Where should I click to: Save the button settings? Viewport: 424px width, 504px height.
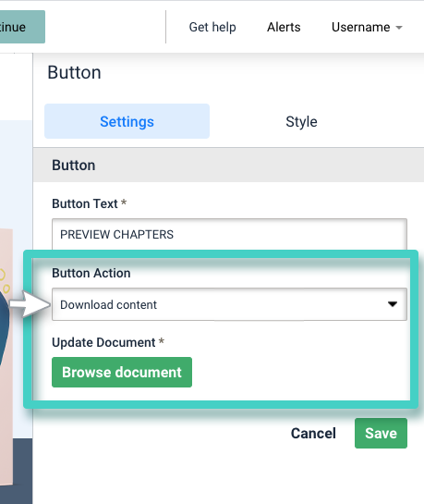point(381,433)
